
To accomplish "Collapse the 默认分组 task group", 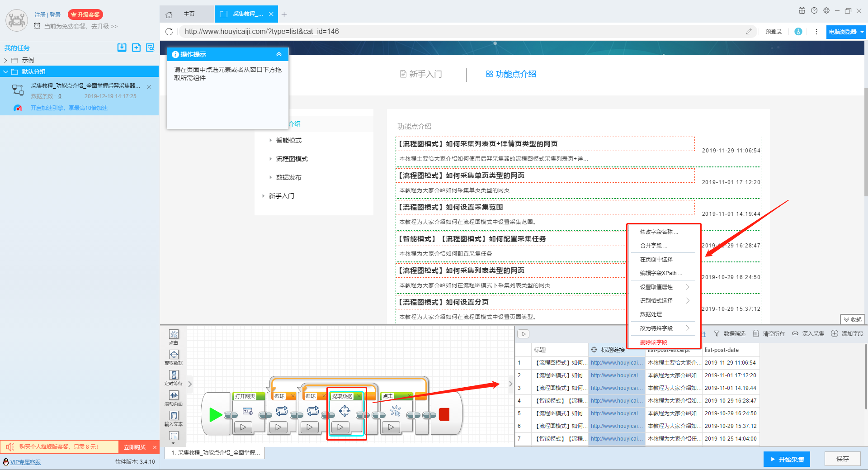I will pos(5,71).
